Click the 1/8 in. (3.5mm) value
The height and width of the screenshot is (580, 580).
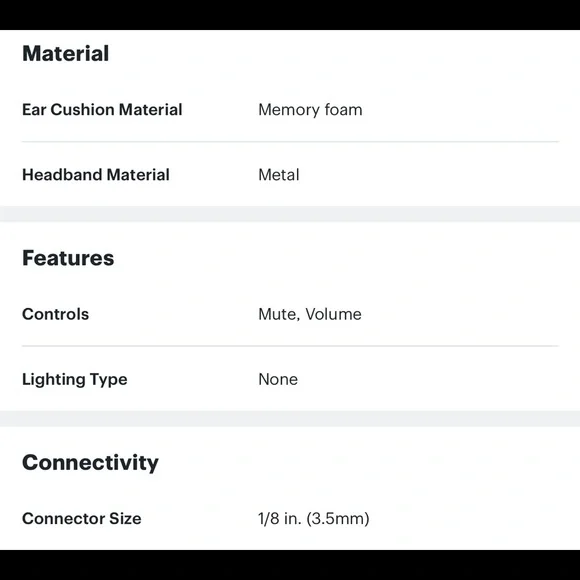314,519
